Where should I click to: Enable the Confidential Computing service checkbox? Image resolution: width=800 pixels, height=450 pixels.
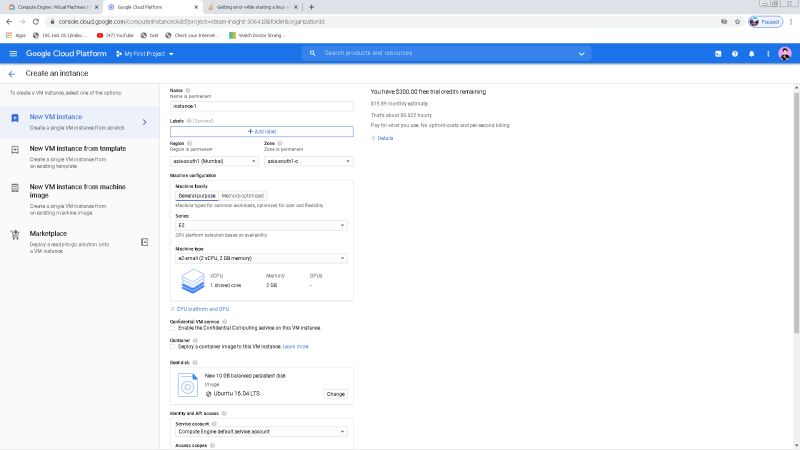(173, 328)
